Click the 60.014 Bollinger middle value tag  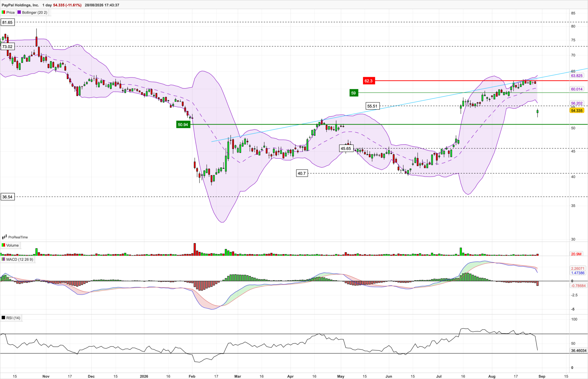(x=577, y=89)
